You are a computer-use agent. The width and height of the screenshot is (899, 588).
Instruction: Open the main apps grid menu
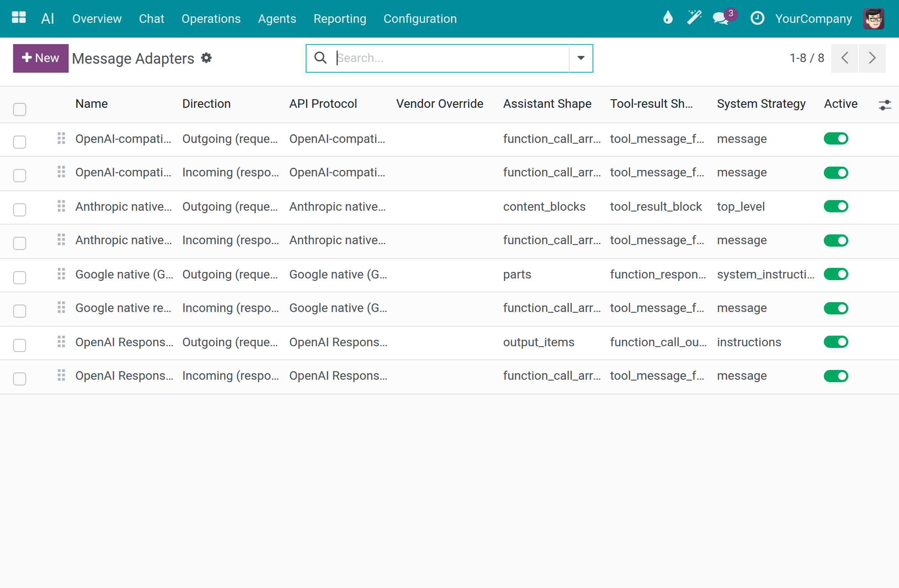click(x=19, y=18)
